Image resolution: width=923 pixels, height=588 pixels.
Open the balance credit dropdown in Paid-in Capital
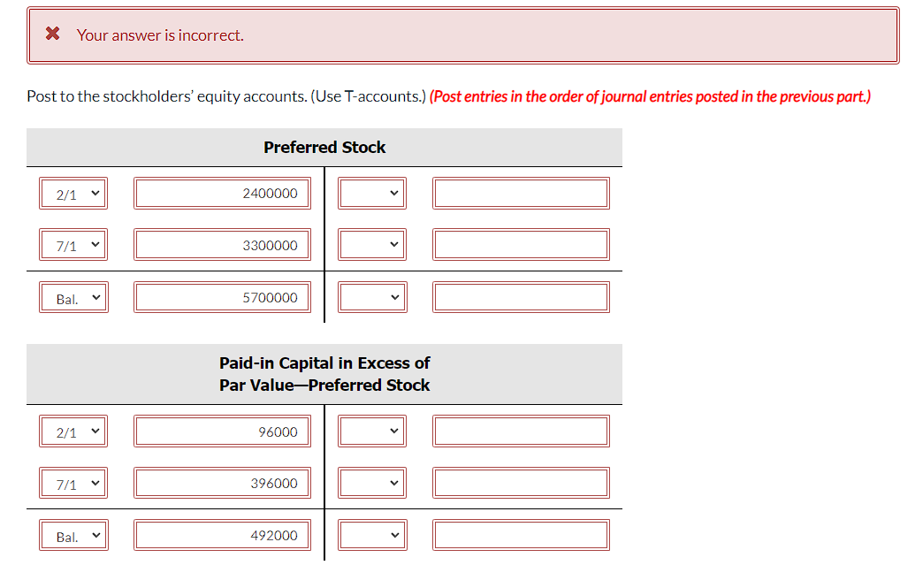click(x=372, y=534)
